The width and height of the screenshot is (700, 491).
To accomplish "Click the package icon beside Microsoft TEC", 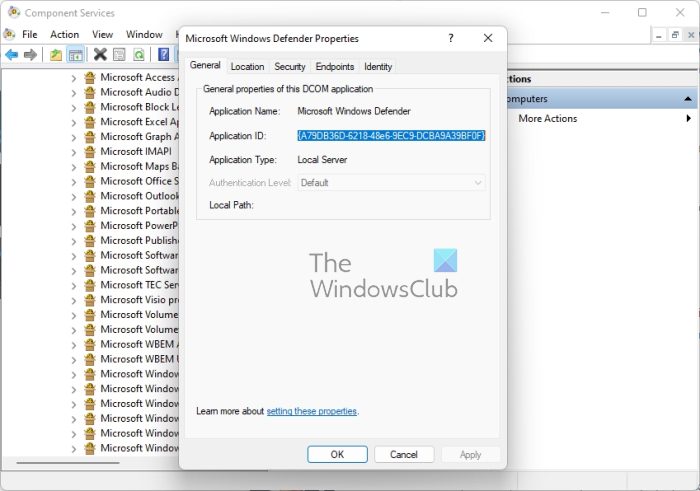I will point(90,285).
